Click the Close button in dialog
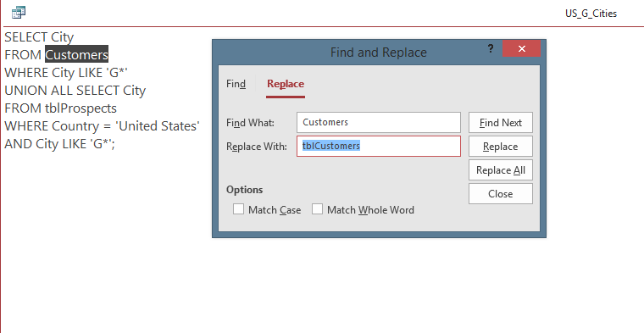Image resolution: width=644 pixels, height=333 pixels. 501,194
